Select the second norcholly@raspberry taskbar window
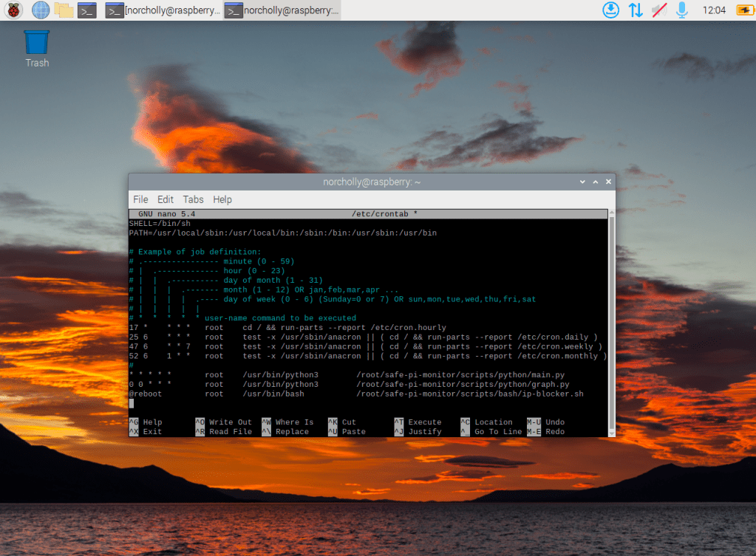The width and height of the screenshot is (756, 556). (282, 10)
